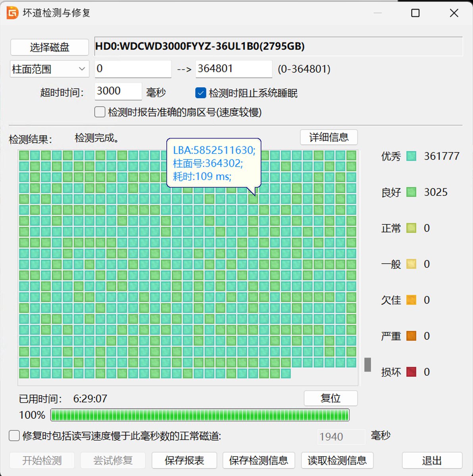Viewport: 473px width, 476px height.
Task: Click the 保存检测信息 button
Action: pos(259,461)
